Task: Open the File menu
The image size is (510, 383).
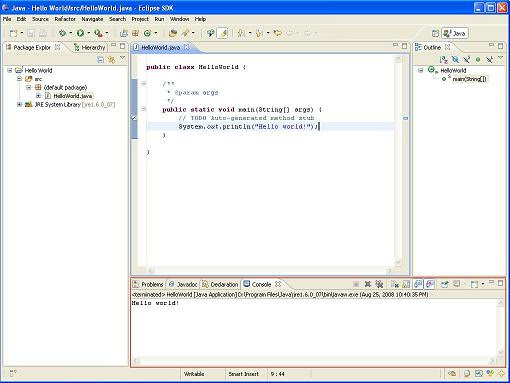Action: [7, 19]
